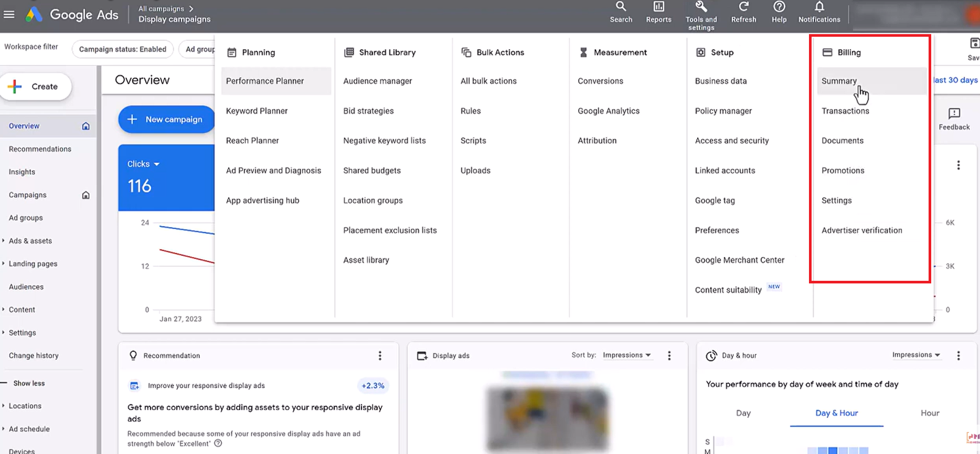Click home icon beside Campaigns
Image resolution: width=980 pixels, height=454 pixels.
(x=86, y=195)
